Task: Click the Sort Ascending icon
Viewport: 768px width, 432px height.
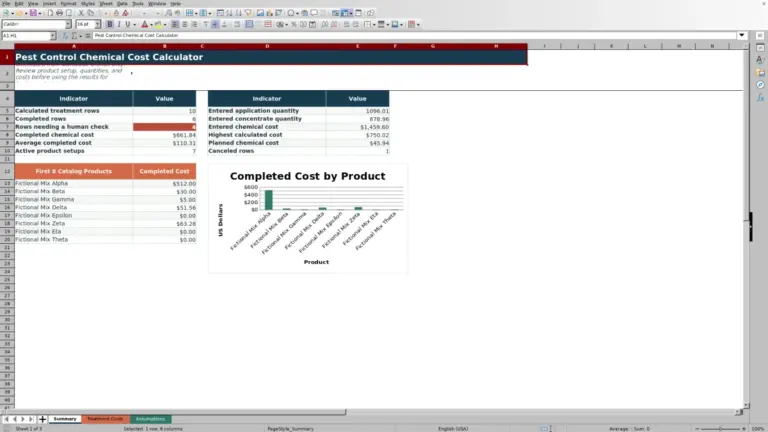Action: point(229,13)
